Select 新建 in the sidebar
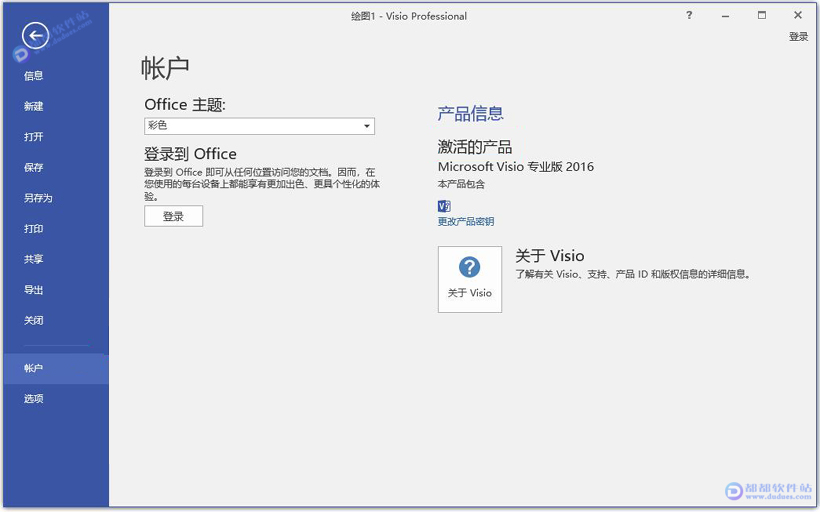This screenshot has height=512, width=820. tap(33, 106)
